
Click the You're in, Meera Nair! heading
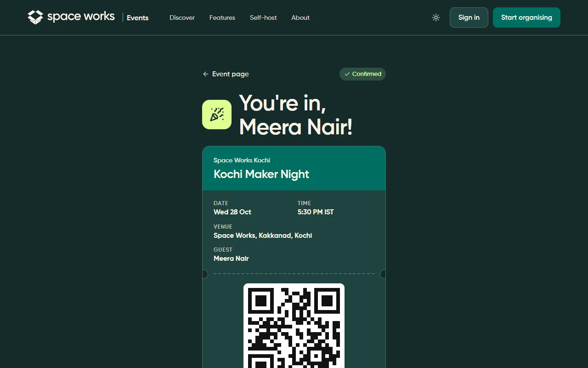point(296,115)
